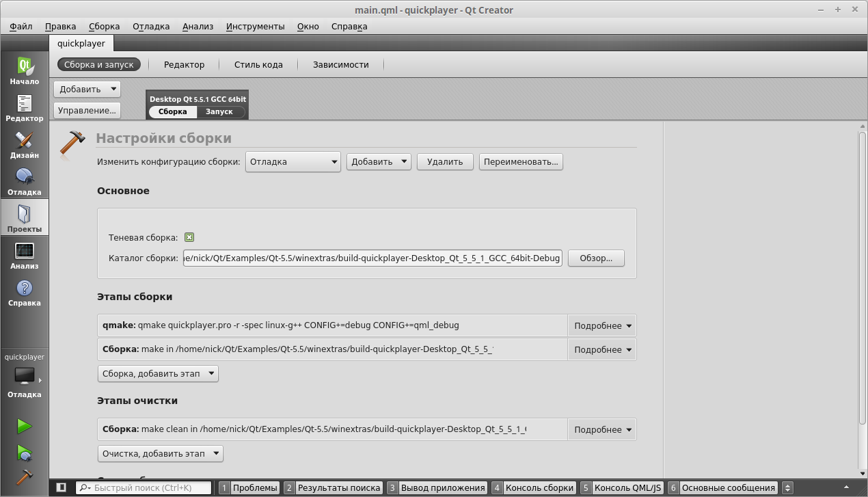This screenshot has height=497, width=868.
Task: Open the Начало welcome mode
Action: [x=24, y=71]
